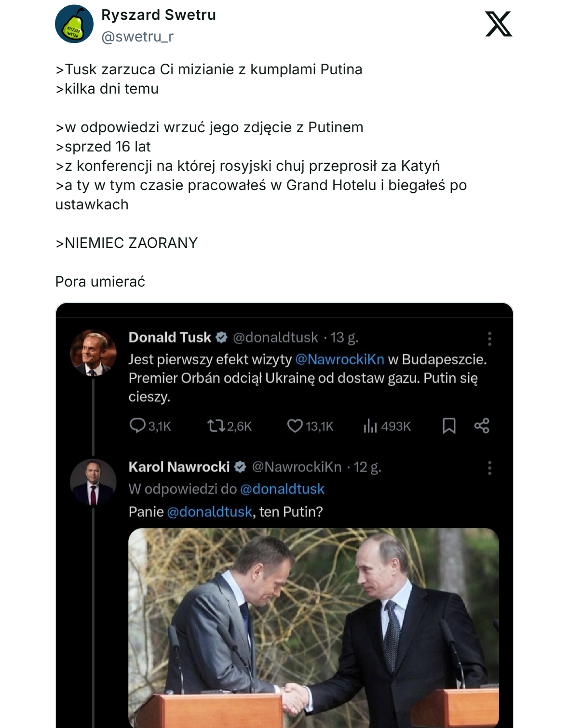This screenshot has height=728, width=569.
Task: Enlarge the handshake photo in Nawrocki's reply
Action: coord(313,627)
